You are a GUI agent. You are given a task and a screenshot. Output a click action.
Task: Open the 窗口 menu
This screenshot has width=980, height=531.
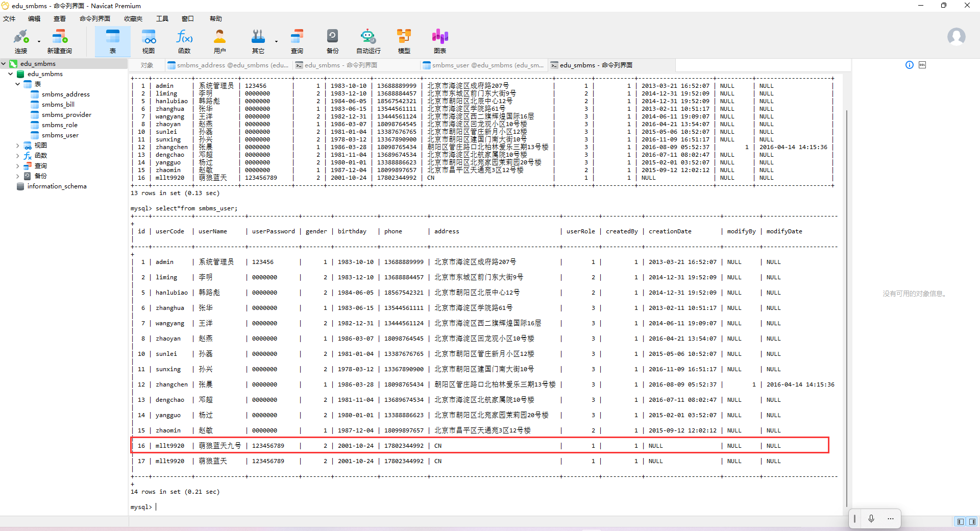(x=188, y=19)
